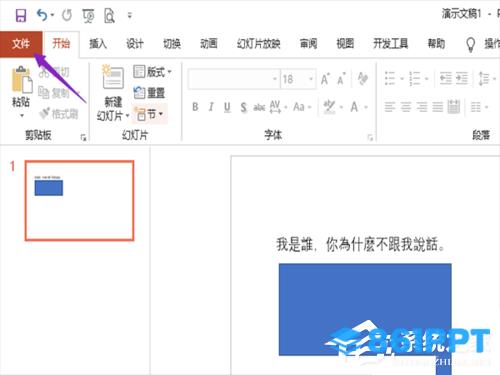Click the 格式刷 format painter button
The height and width of the screenshot is (375, 500).
coord(59,114)
